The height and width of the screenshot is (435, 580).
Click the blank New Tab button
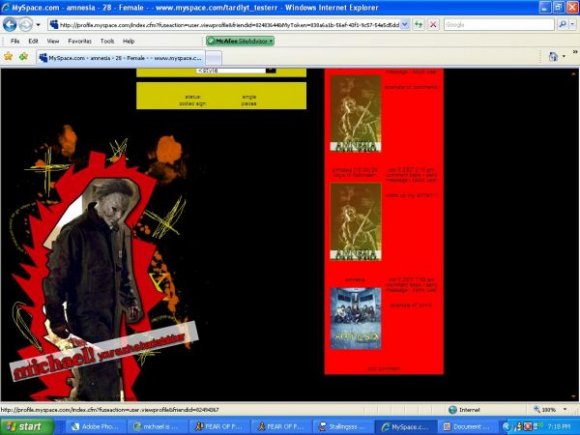(213, 58)
